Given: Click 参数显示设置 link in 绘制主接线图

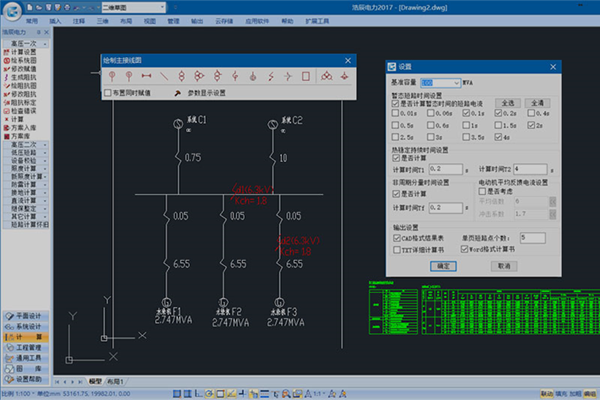Looking at the screenshot, I should pos(206,93).
